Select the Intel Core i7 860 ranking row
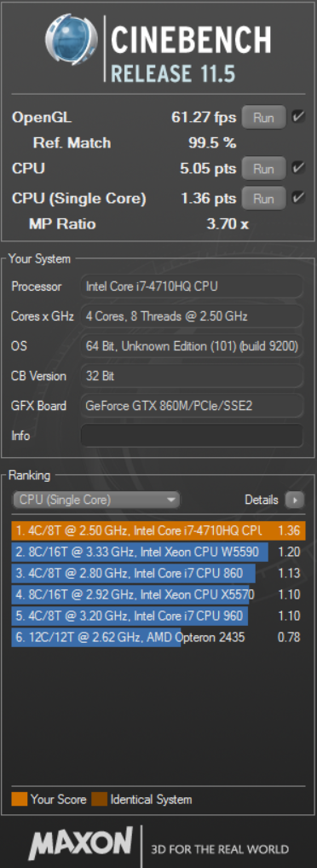Screen dimensions: 317x868 (158, 573)
